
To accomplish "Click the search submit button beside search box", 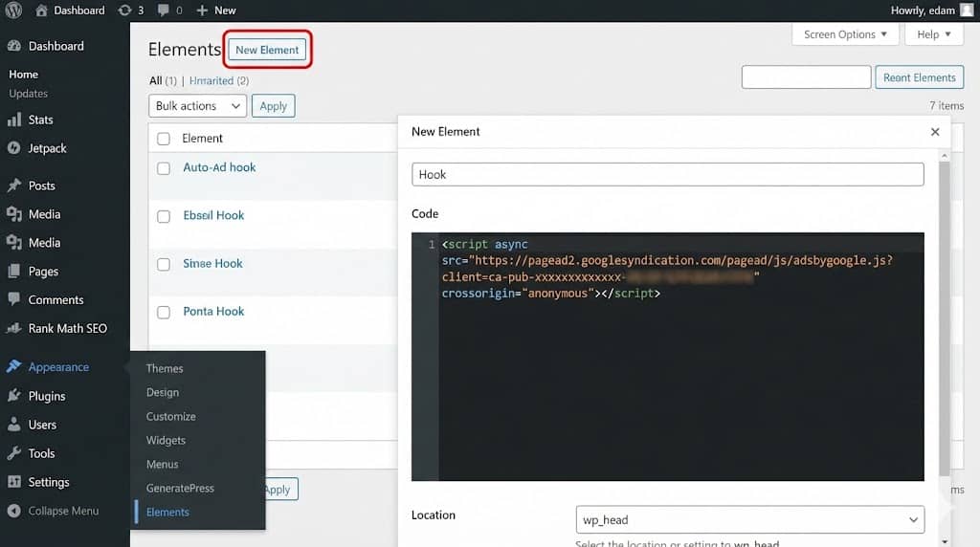I will (x=919, y=77).
